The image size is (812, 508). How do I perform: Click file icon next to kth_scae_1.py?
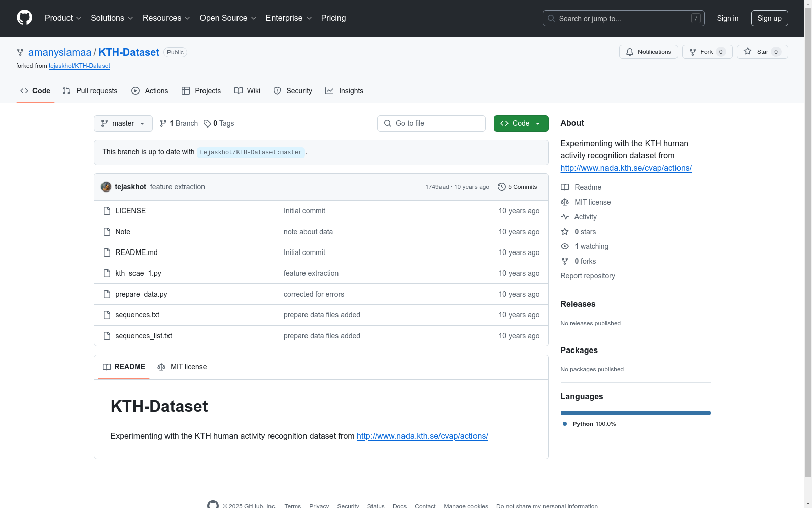[107, 273]
